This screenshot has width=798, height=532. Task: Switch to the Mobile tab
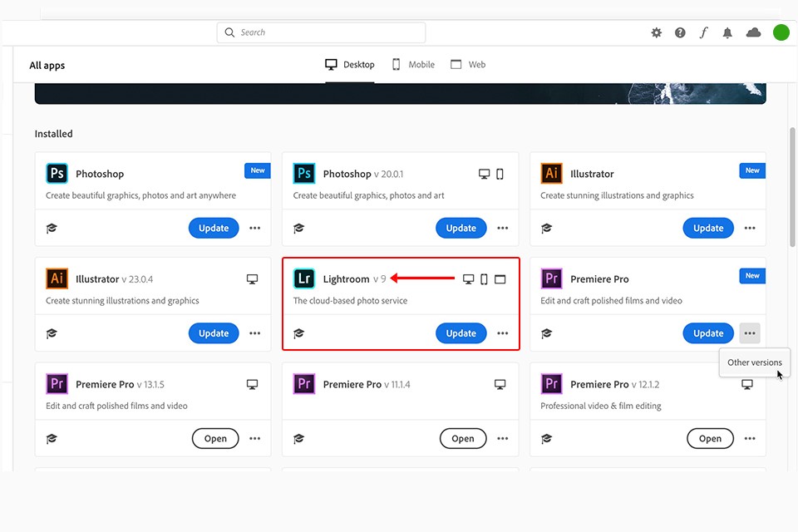coord(413,65)
